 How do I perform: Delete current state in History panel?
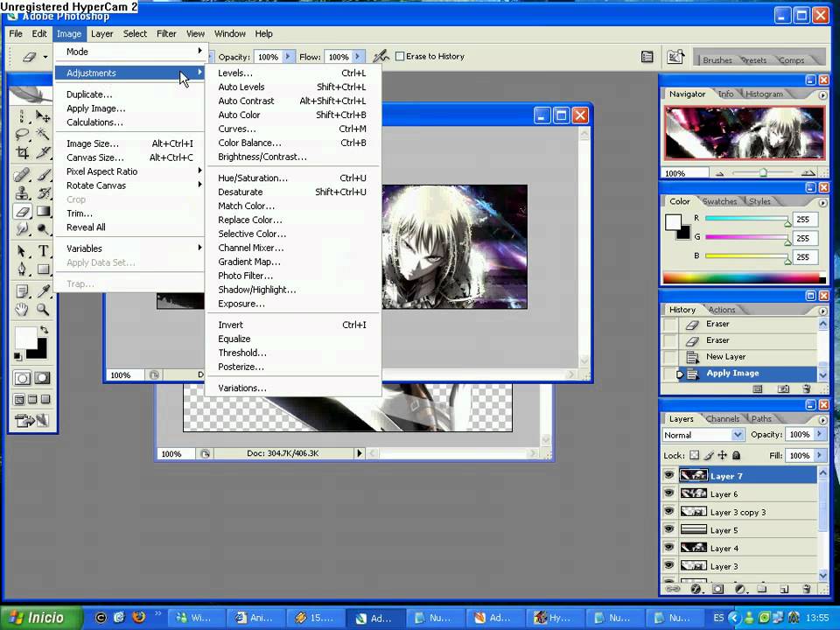807,388
